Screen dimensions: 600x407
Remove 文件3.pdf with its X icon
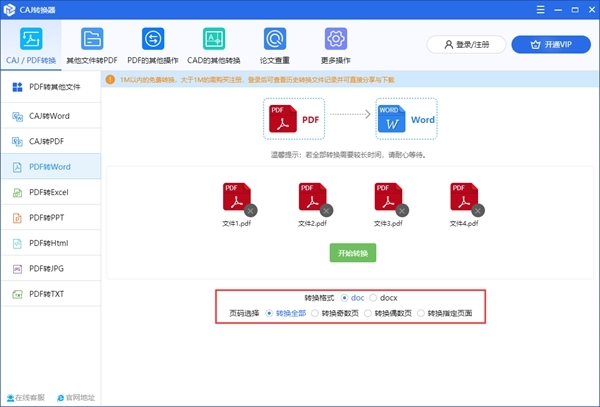coord(402,210)
